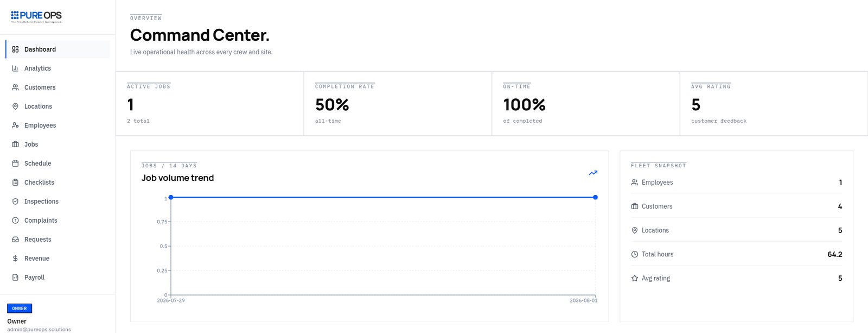The height and width of the screenshot is (333, 868).
Task: Click the Jobs briefcase icon
Action: pyautogui.click(x=15, y=144)
